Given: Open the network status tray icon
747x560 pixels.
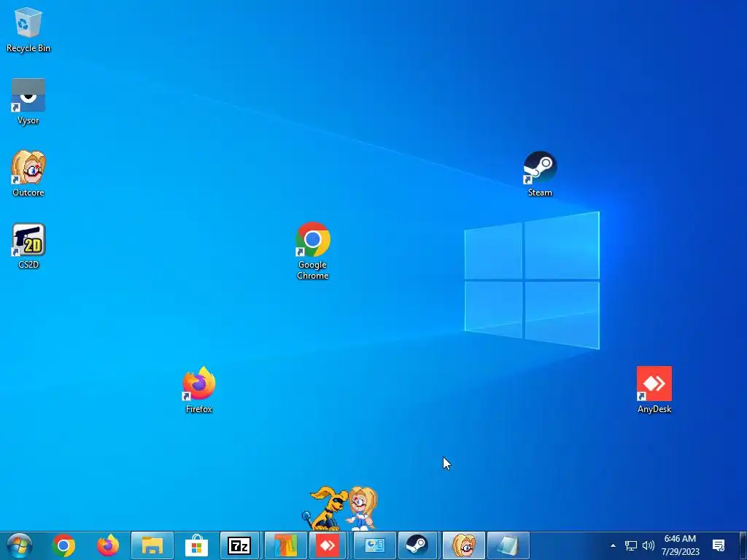Looking at the screenshot, I should tap(631, 545).
